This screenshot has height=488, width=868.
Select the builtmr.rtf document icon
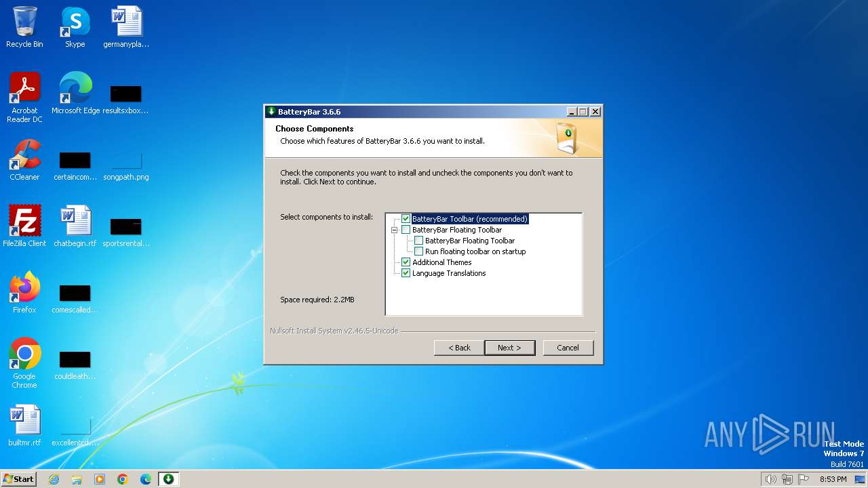coord(24,426)
